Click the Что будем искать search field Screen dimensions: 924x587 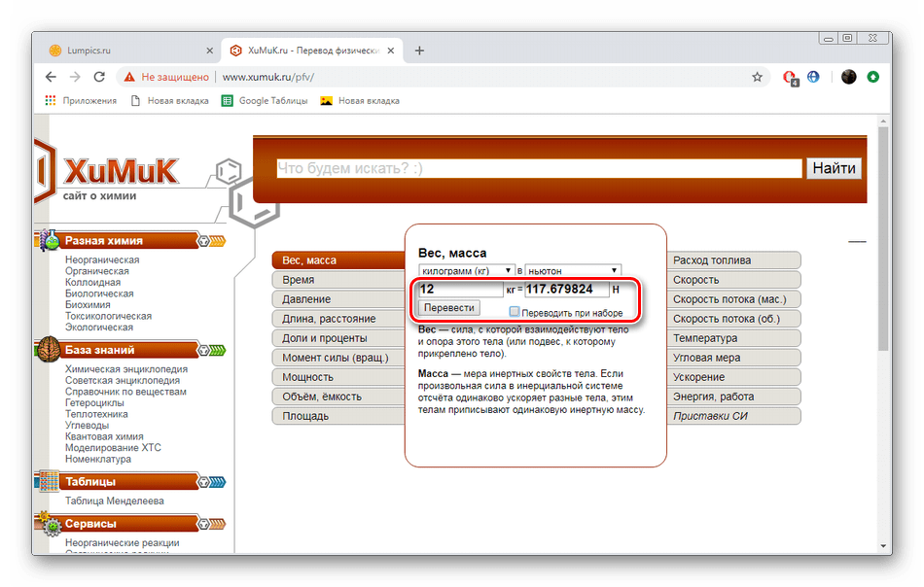539,168
